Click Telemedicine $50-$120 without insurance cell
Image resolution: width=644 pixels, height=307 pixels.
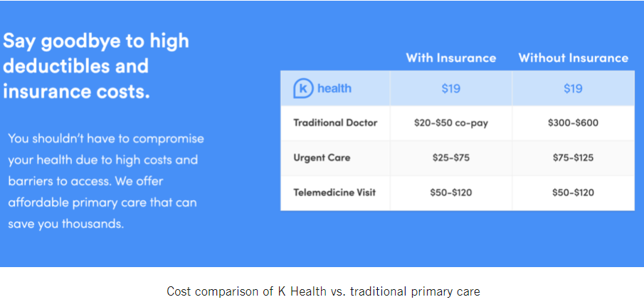[x=574, y=192]
